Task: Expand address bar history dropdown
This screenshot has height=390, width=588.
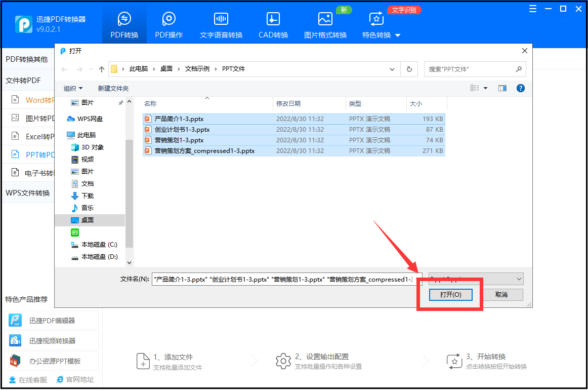Action: 392,69
